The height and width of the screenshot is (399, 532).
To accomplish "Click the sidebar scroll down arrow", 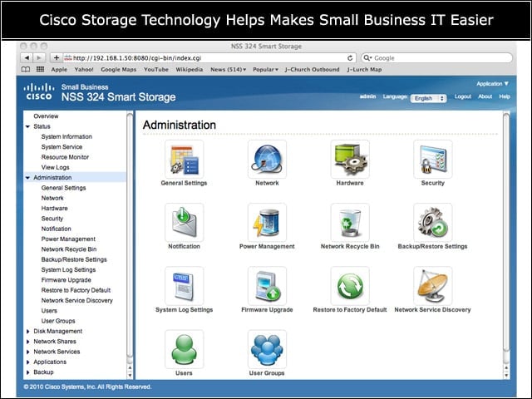I will pos(130,376).
